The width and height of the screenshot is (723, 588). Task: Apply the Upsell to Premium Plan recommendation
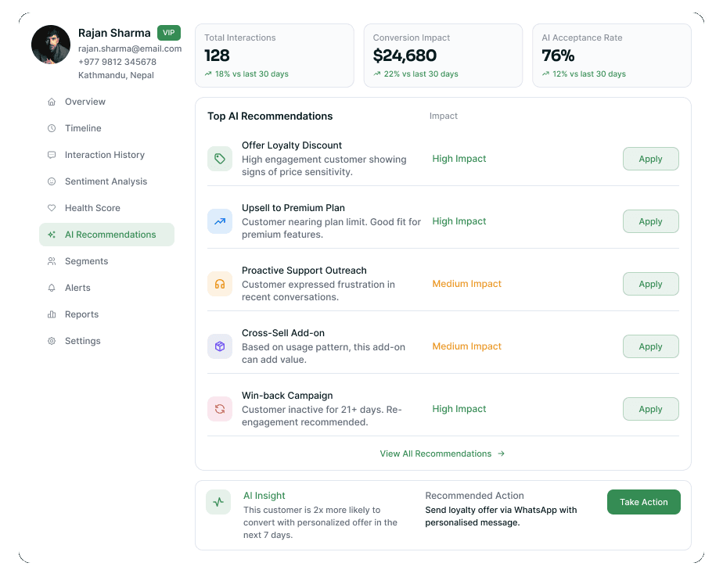(x=650, y=221)
